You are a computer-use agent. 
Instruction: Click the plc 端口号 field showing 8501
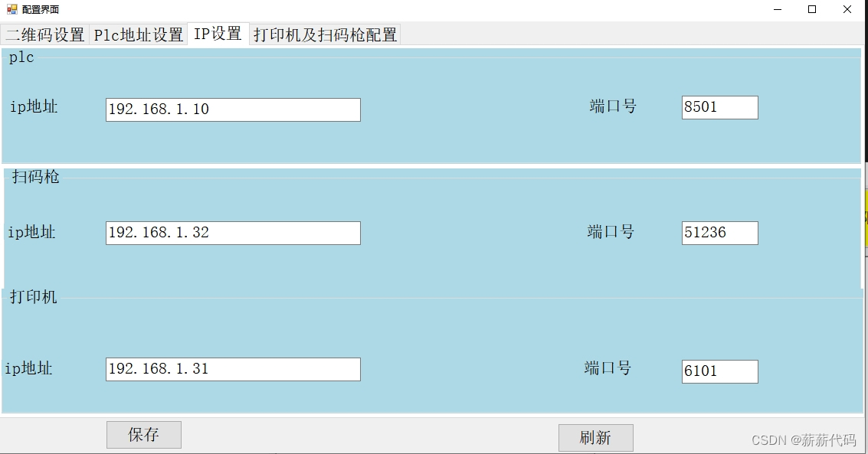[719, 107]
